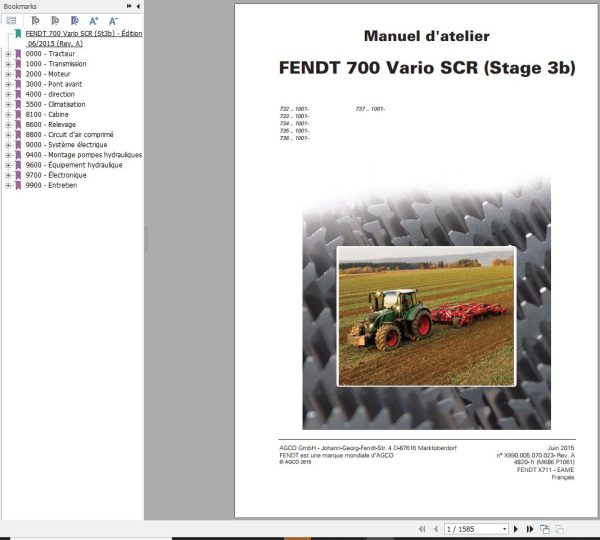Go to bookmark 9900 - Entretien
Screen dimensions: 600x540
click(x=51, y=185)
